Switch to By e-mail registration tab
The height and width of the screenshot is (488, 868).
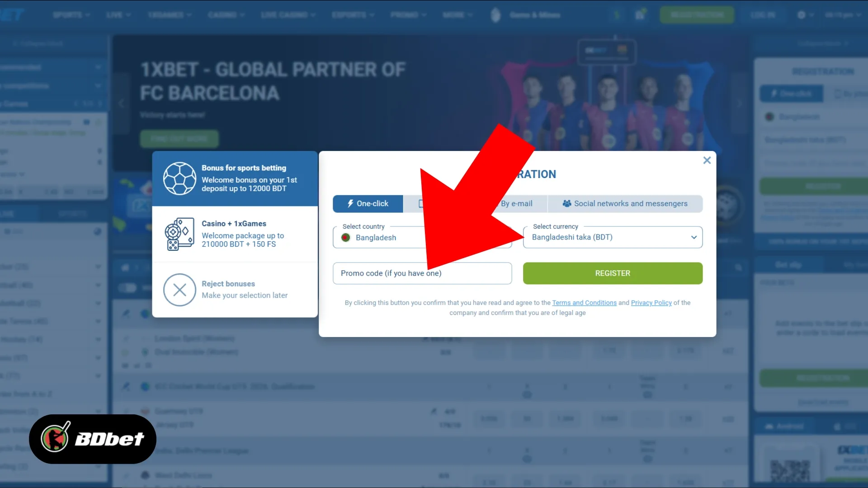517,204
